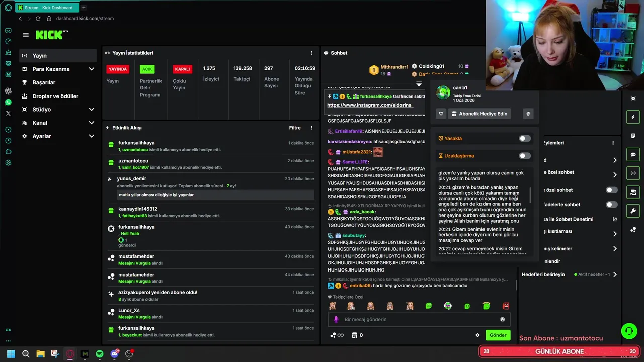Click the Abonelik Hediye Edin button
Viewport: 644px width, 362px height.
[x=479, y=114]
